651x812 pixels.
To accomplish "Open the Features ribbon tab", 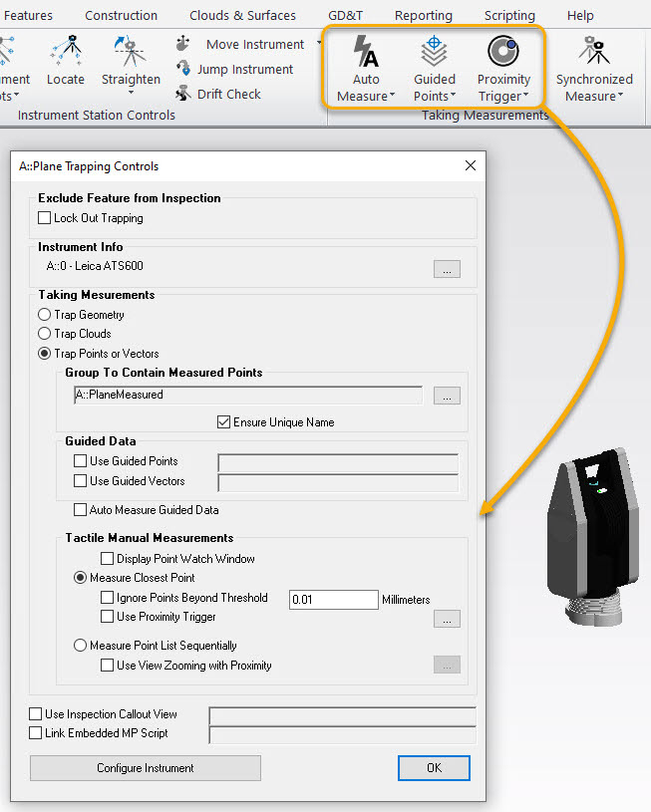I will coord(28,16).
